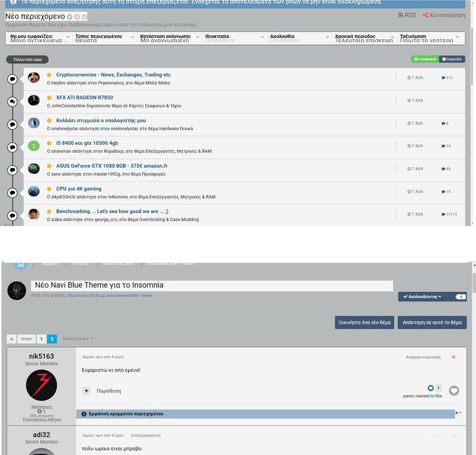Open adi32's profile by username
Screen dimensions: 476x455
tap(41, 435)
